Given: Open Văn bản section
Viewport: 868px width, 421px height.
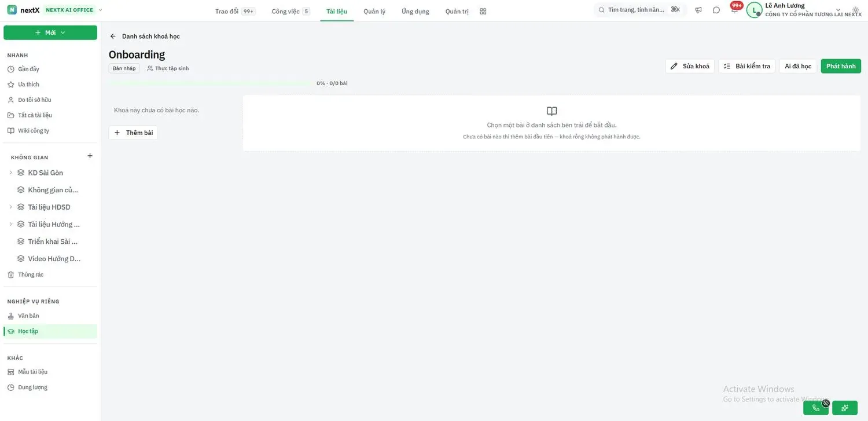Looking at the screenshot, I should click(50, 316).
